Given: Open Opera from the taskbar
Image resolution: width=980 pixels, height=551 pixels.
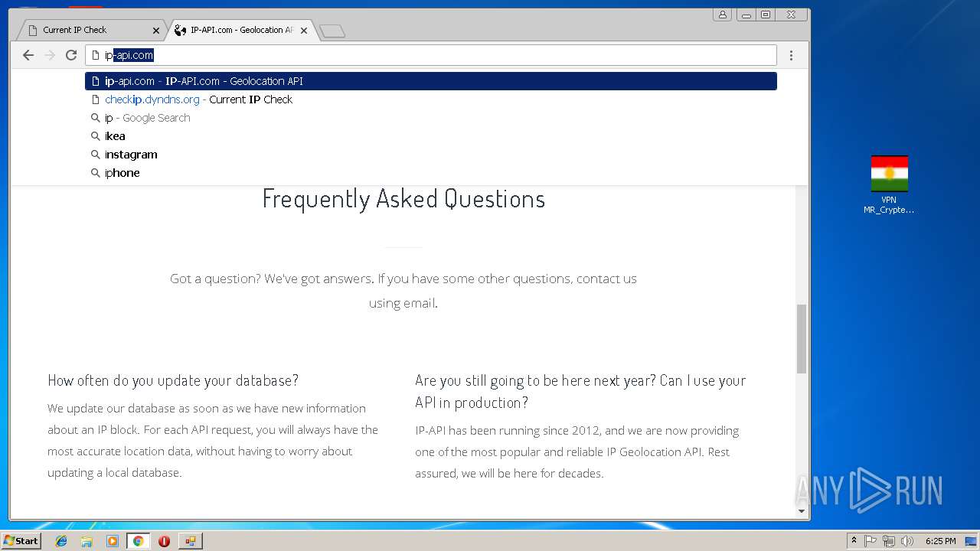Looking at the screenshot, I should (x=164, y=541).
